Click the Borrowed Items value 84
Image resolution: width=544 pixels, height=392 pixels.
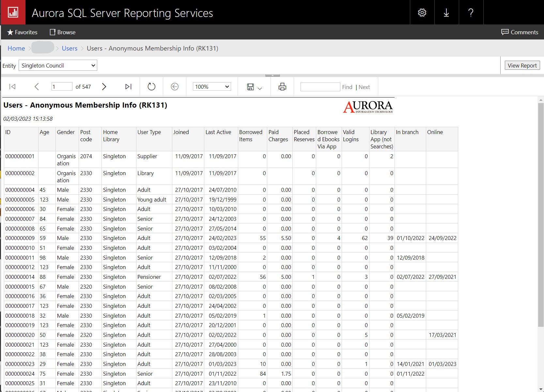tap(263, 374)
